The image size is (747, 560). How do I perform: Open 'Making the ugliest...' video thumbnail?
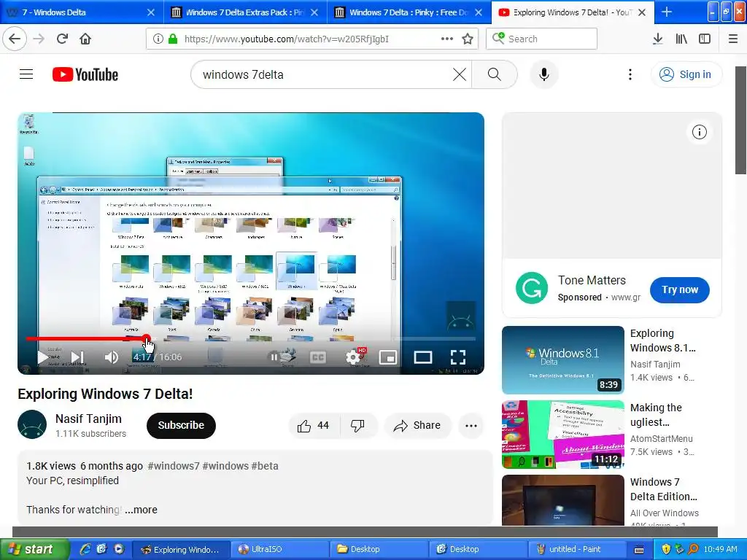(x=563, y=435)
